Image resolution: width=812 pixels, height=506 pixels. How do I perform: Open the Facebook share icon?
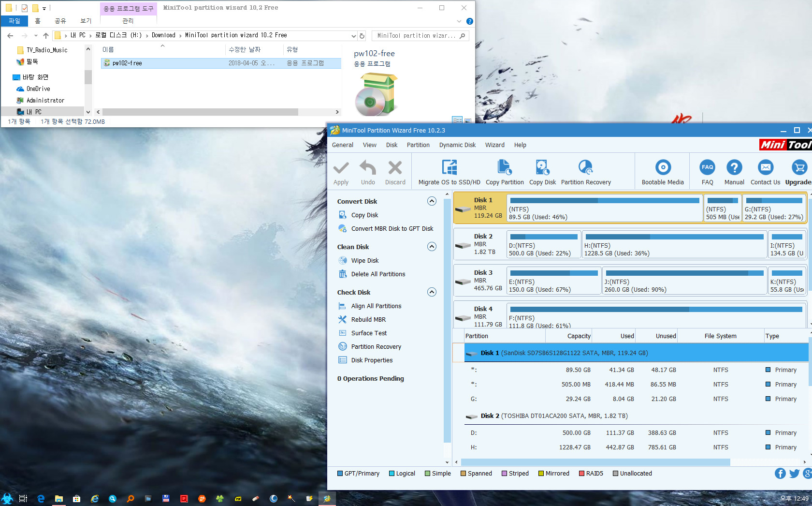click(x=780, y=474)
